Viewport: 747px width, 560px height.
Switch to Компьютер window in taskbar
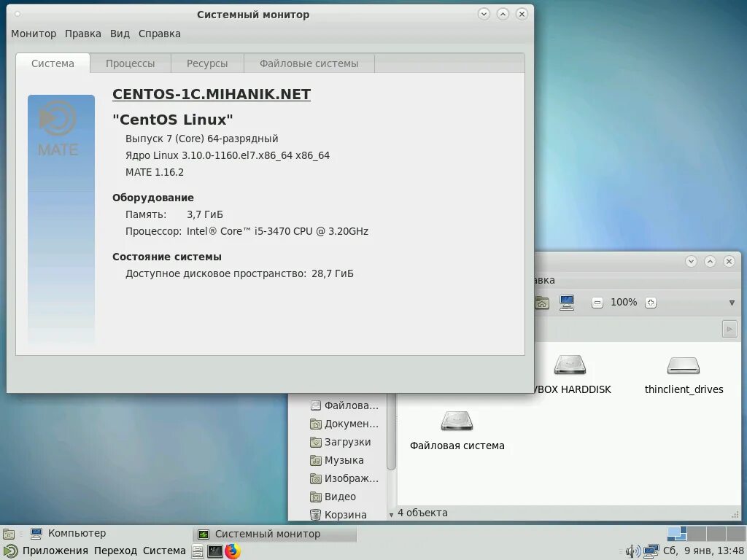click(68, 533)
